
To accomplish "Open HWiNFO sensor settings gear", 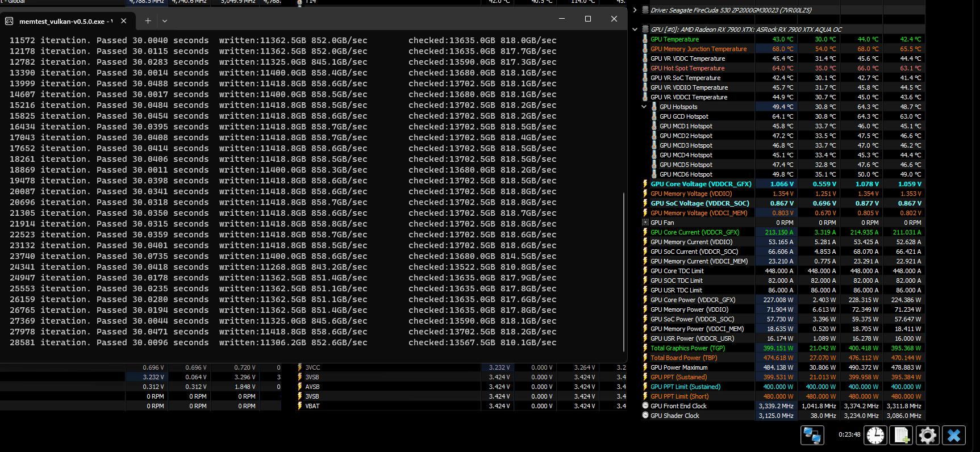I will coord(928,436).
